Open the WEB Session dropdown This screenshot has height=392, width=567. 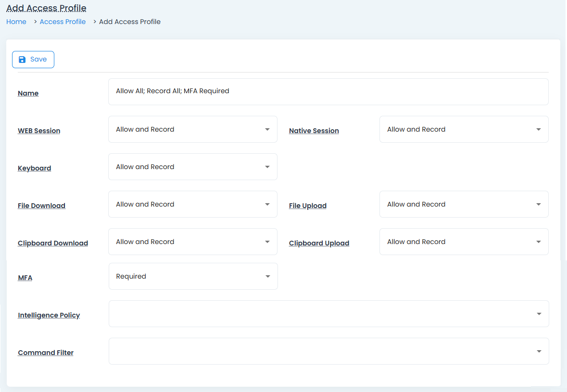point(192,129)
